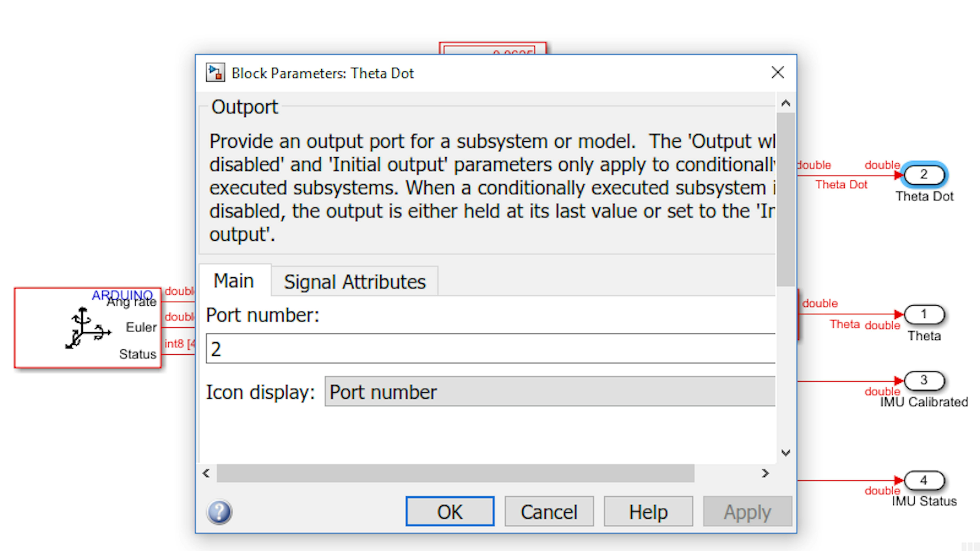Switch to the Main tab
This screenshot has height=551, width=980.
(234, 281)
